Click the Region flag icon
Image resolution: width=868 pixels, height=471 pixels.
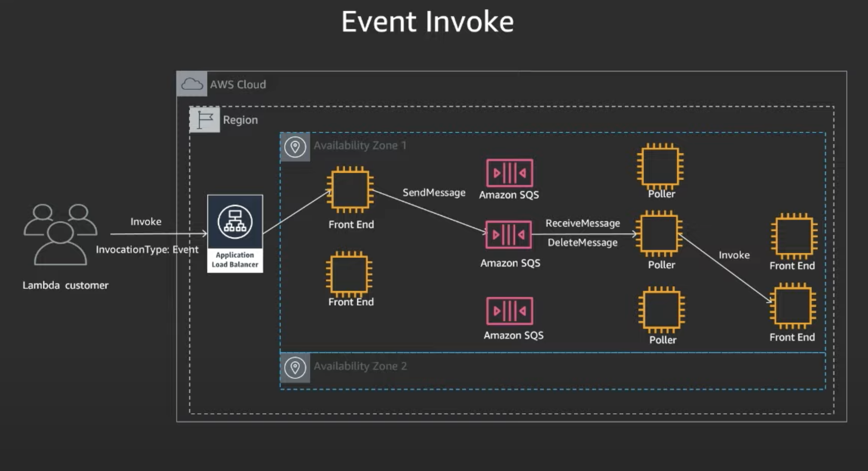[205, 120]
